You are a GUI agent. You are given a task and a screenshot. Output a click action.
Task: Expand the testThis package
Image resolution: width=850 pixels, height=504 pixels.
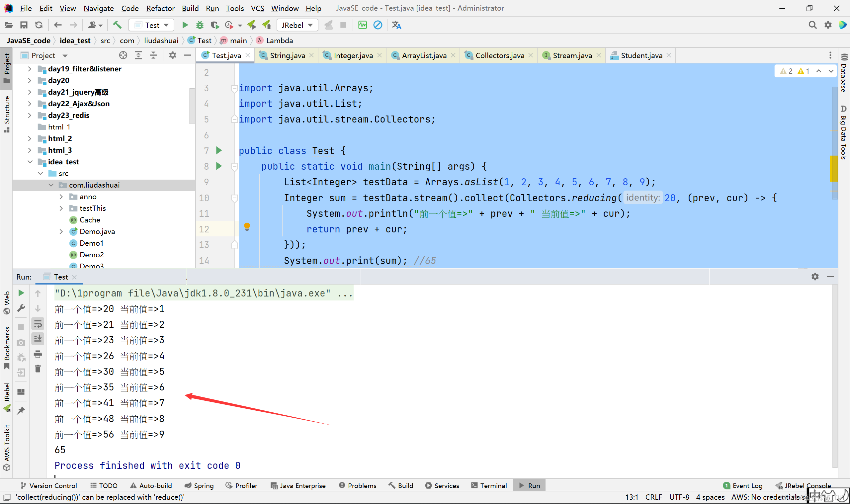tap(61, 208)
